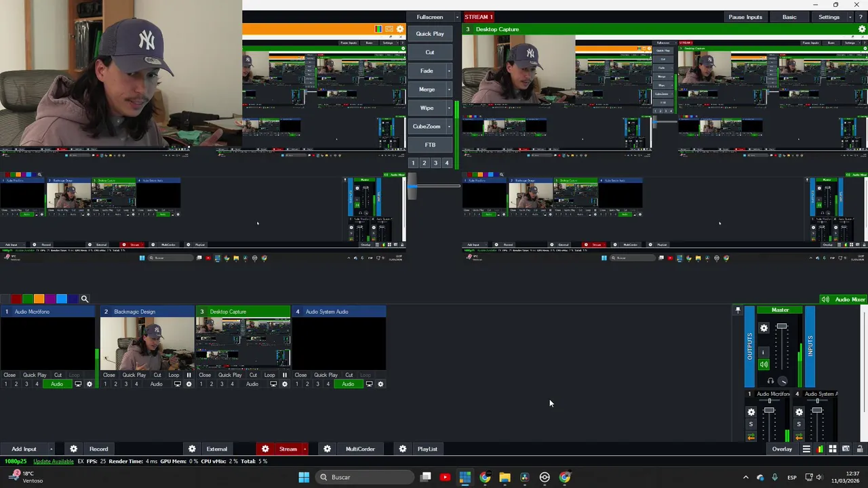The image size is (868, 488).
Task: Click grid layout icon in bottom bar
Action: coord(833,449)
